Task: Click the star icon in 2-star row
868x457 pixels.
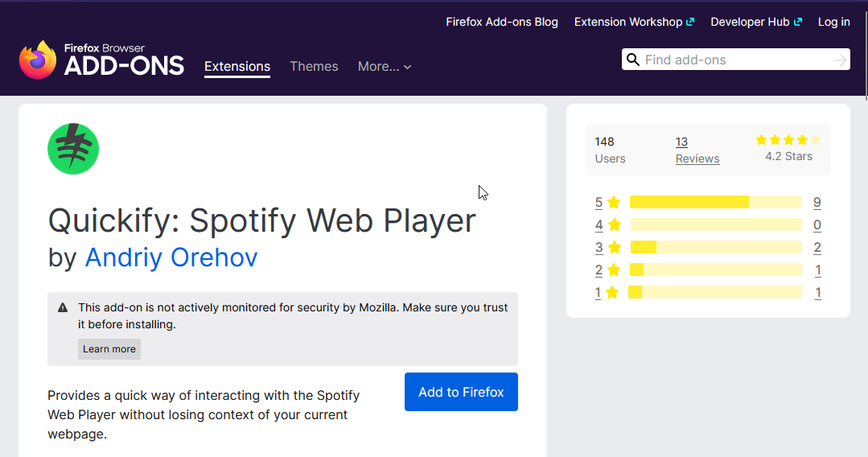Action: click(614, 270)
